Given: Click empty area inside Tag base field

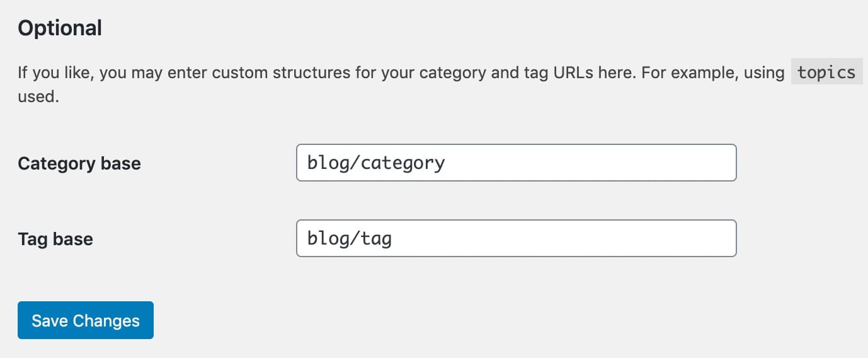Looking at the screenshot, I should point(567,239).
